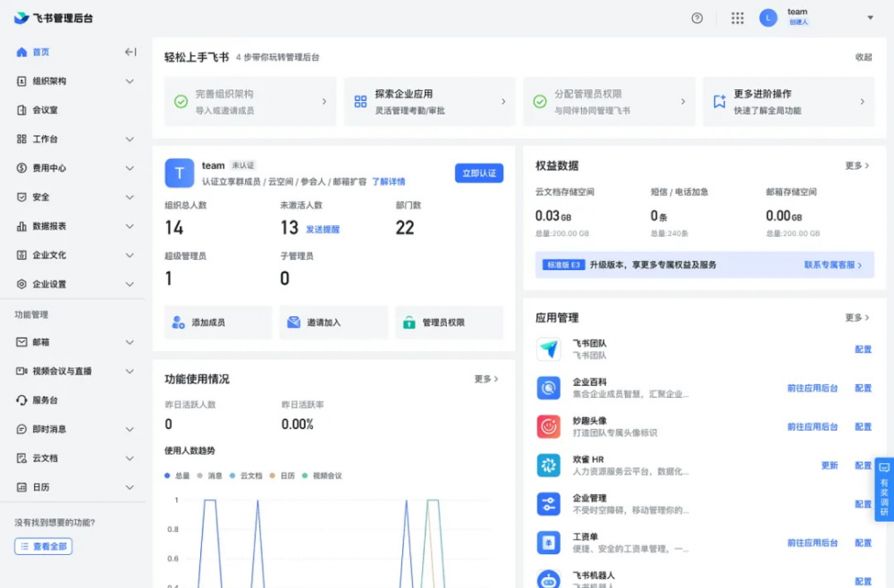Toggle the 视频会议 legend dot in chart
Image resolution: width=894 pixels, height=588 pixels.
305,475
